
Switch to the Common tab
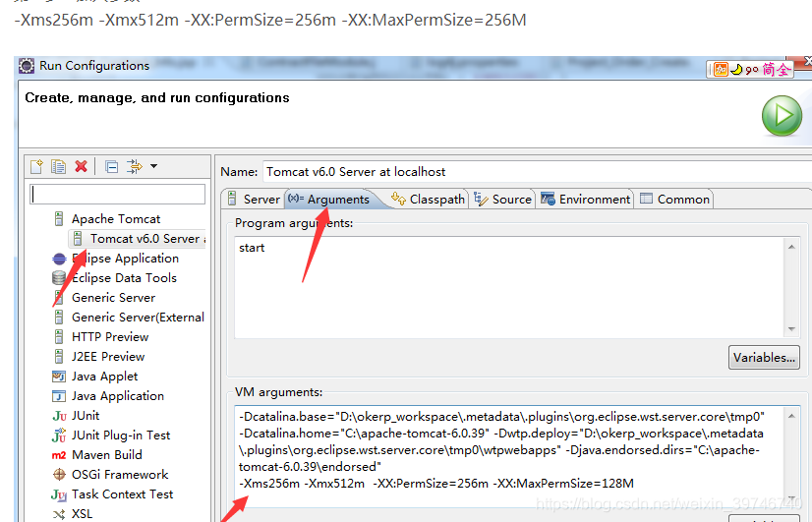675,200
